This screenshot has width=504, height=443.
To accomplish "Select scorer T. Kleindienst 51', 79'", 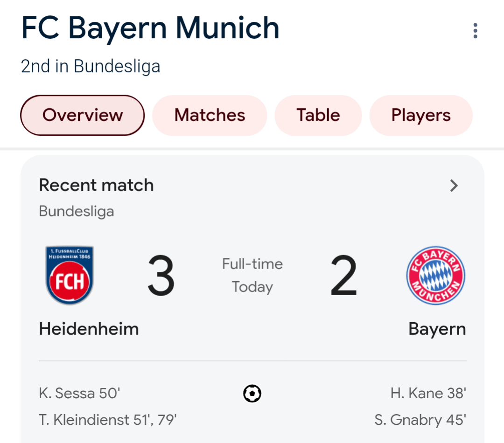I will (108, 420).
